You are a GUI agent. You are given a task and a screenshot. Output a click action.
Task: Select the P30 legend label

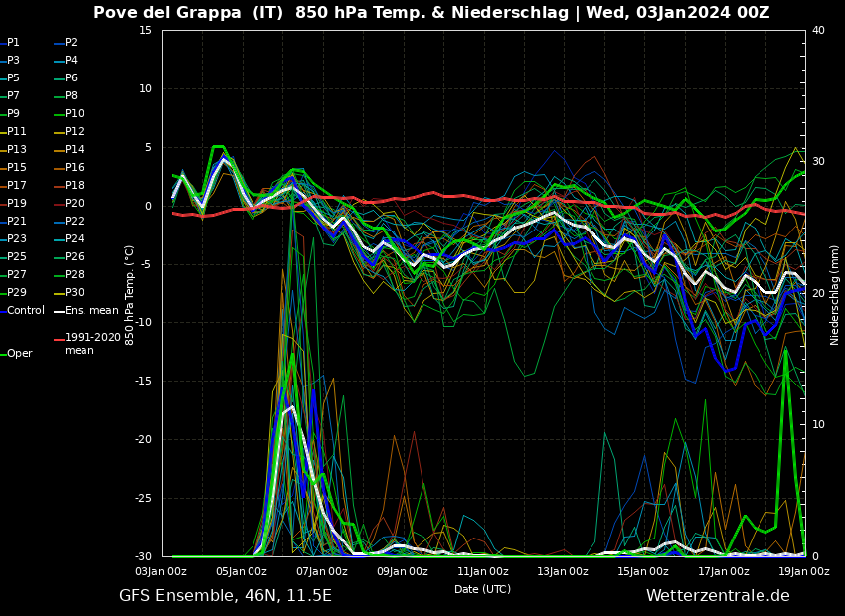[x=75, y=292]
